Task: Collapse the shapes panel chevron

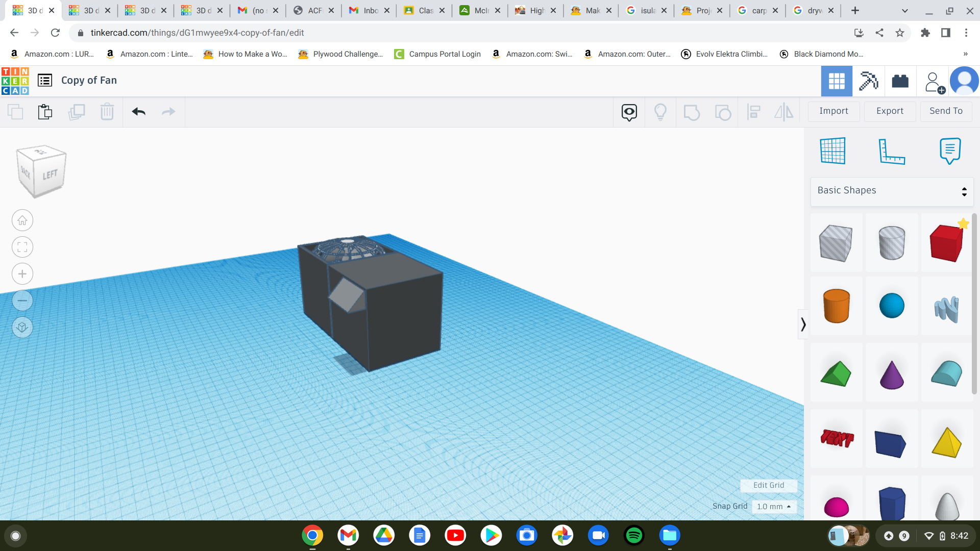Action: point(803,324)
